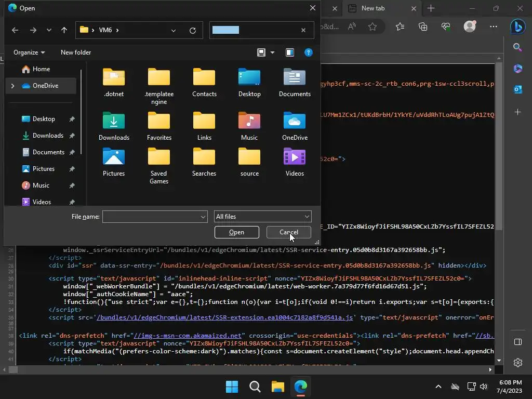Open the .templateengine folder
This screenshot has width=532, height=399.
pyautogui.click(x=159, y=87)
